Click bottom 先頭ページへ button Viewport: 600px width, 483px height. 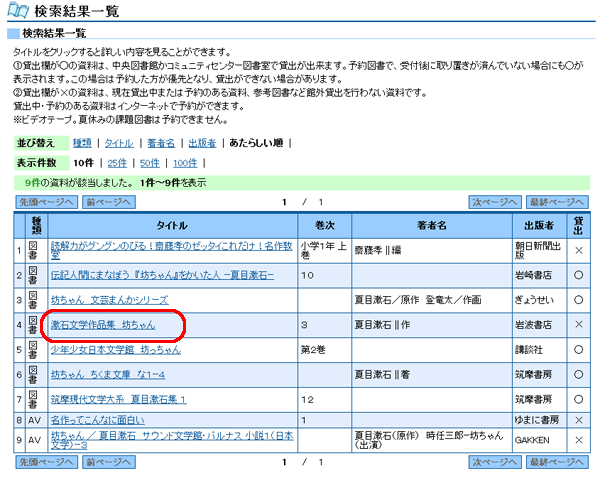pos(47,462)
